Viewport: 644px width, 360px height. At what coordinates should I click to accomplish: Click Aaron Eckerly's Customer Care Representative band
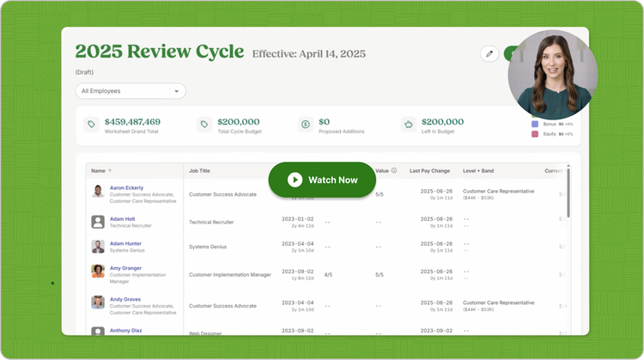[x=498, y=191]
